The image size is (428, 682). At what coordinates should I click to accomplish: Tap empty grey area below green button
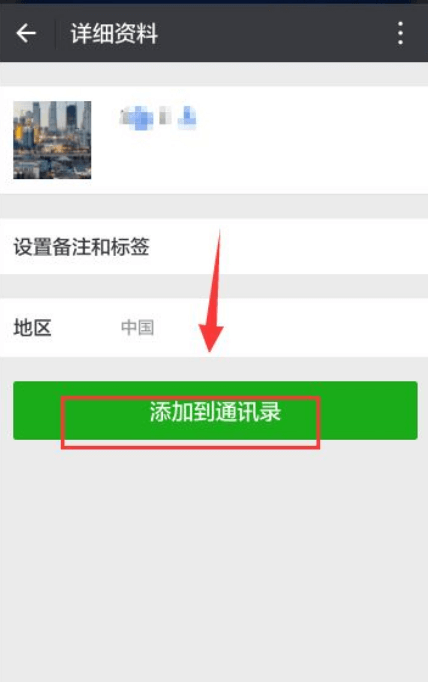pyautogui.click(x=214, y=561)
